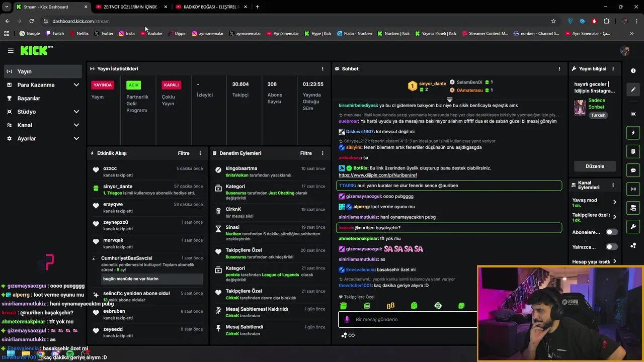644x362 pixels.
Task: Toggle the broadcast signal panel icon
Action: coord(633,189)
